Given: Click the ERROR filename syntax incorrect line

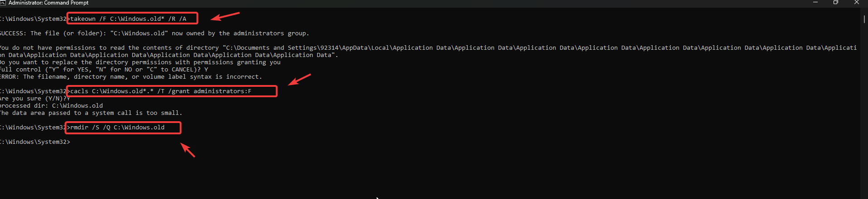Looking at the screenshot, I should (x=131, y=77).
